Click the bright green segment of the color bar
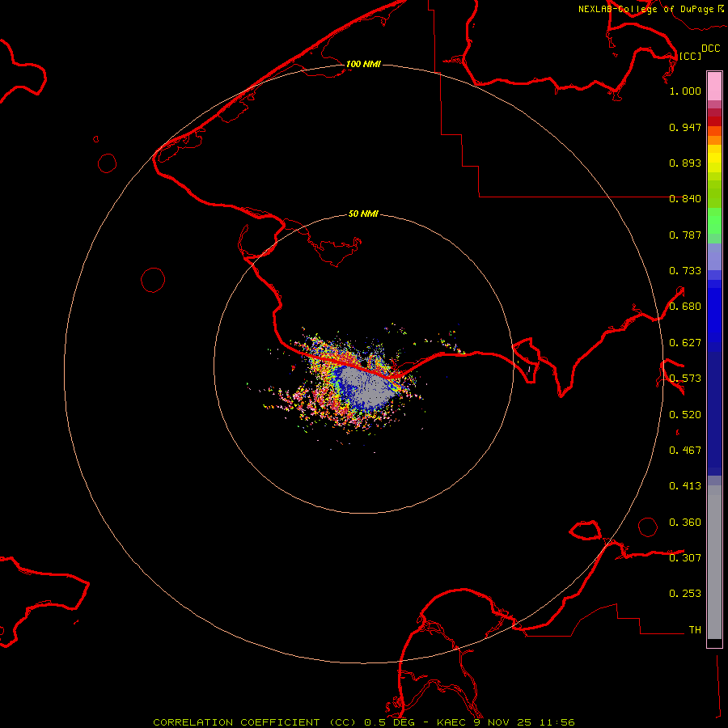 click(714, 221)
